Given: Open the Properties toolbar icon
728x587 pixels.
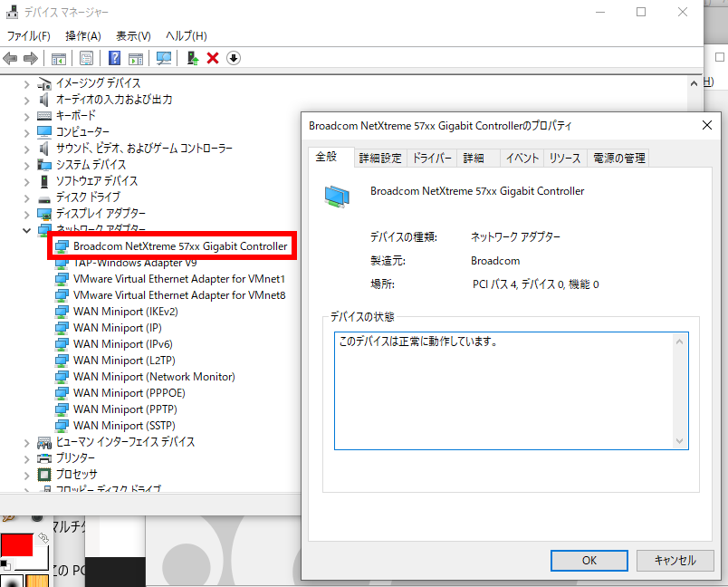Looking at the screenshot, I should 86,59.
